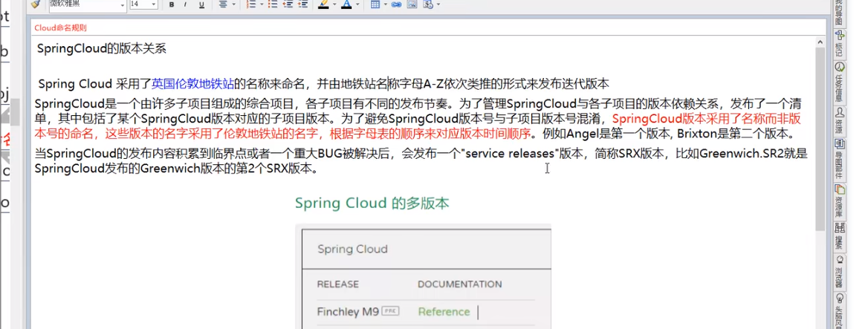This screenshot has width=868, height=329.
Task: Expand the alignment options arrow
Action: 233,5
